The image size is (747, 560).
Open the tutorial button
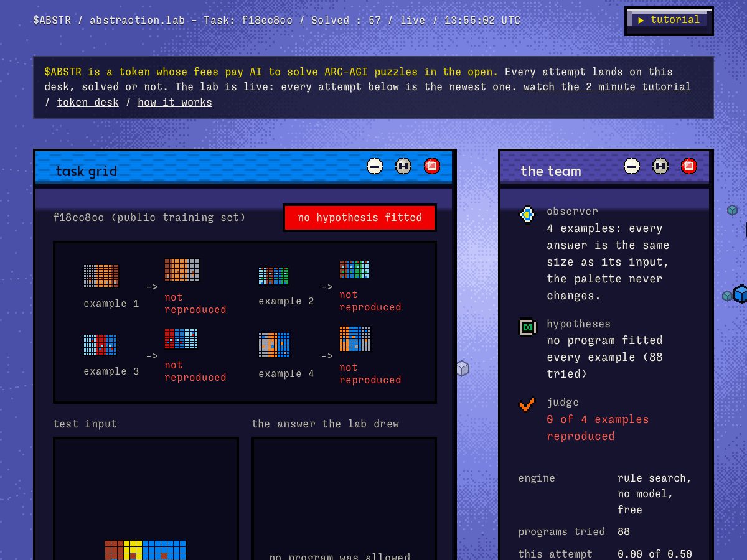pos(669,21)
